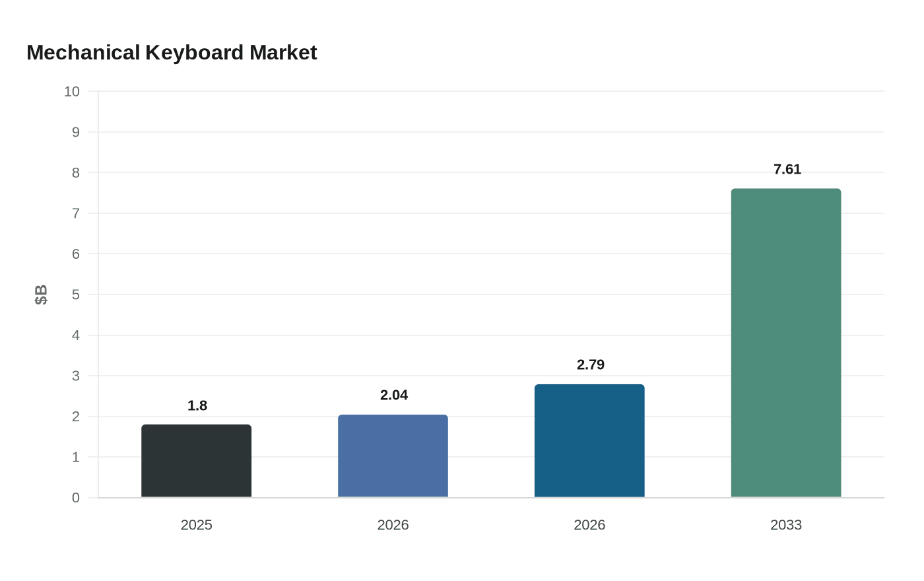Click the 2.79 data label

[x=591, y=365]
